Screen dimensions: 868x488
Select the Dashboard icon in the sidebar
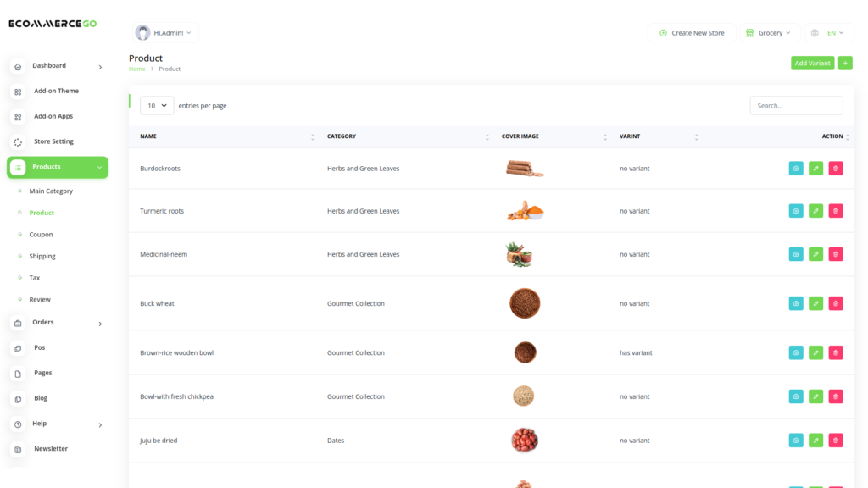(x=17, y=65)
